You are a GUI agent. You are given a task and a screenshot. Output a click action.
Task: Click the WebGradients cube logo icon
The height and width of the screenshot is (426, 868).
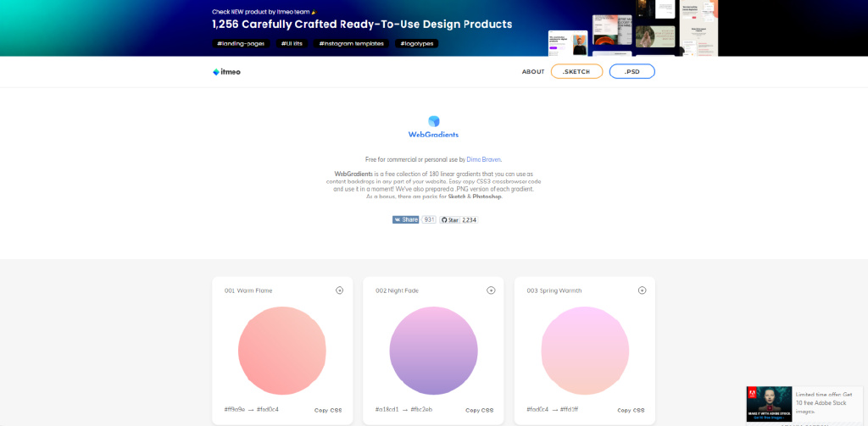tap(433, 121)
